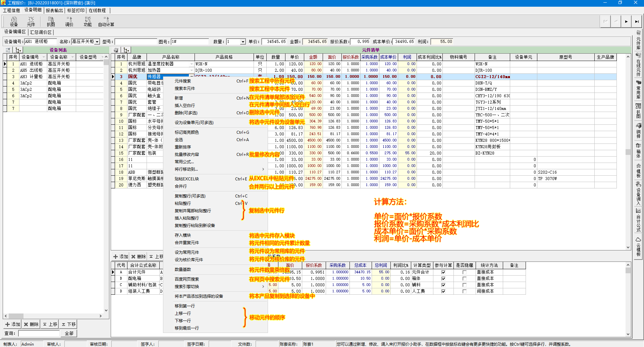
Task: Switch to 汇总调价区 tab
Action: click(x=41, y=32)
